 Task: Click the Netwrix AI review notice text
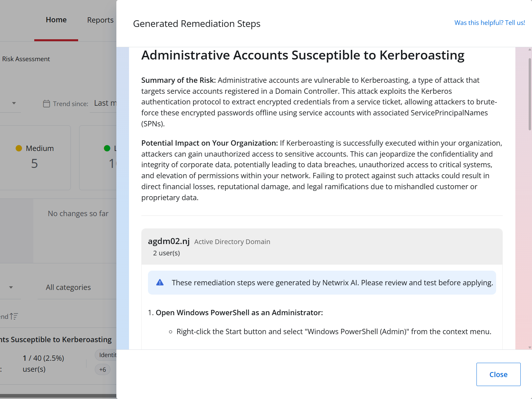pyautogui.click(x=332, y=283)
